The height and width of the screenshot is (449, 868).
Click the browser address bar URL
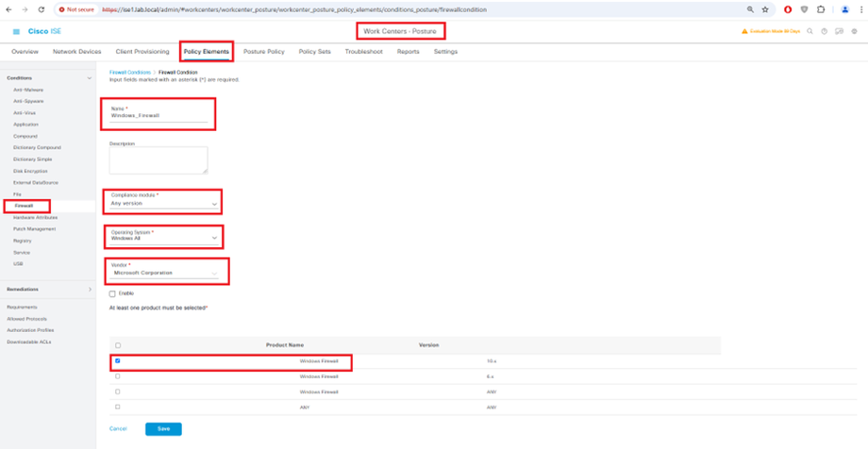point(294,9)
